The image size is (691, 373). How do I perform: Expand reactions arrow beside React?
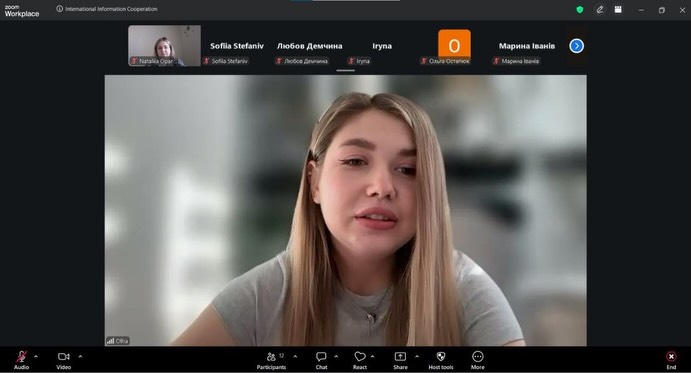click(x=372, y=356)
